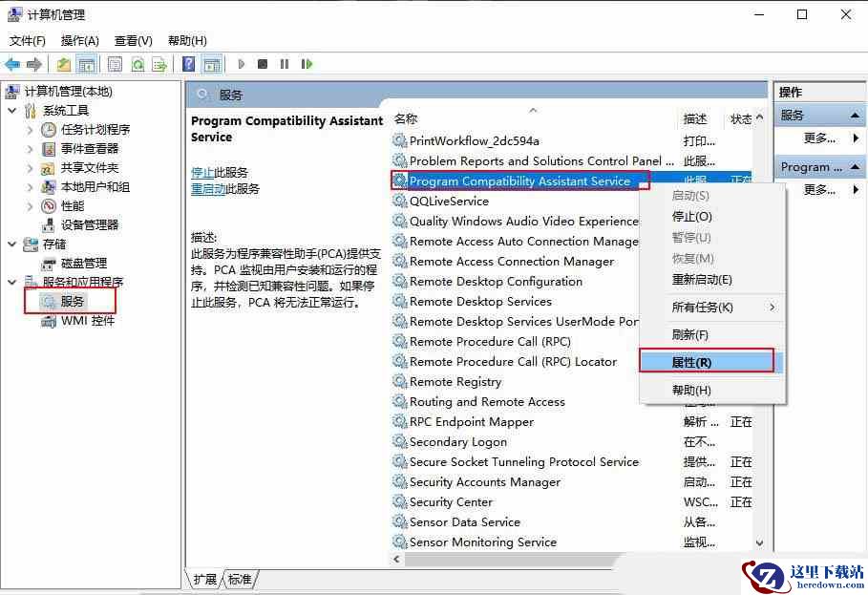868x595 pixels.
Task: Click the Refresh toolbar icon
Action: click(138, 64)
